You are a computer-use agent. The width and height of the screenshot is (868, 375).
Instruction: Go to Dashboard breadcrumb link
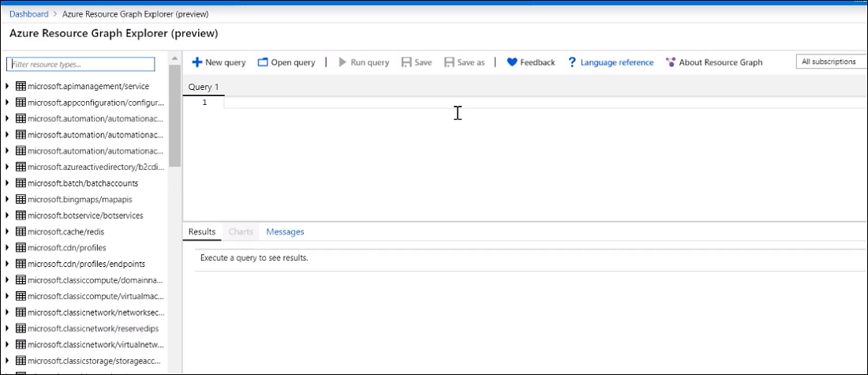click(x=28, y=14)
